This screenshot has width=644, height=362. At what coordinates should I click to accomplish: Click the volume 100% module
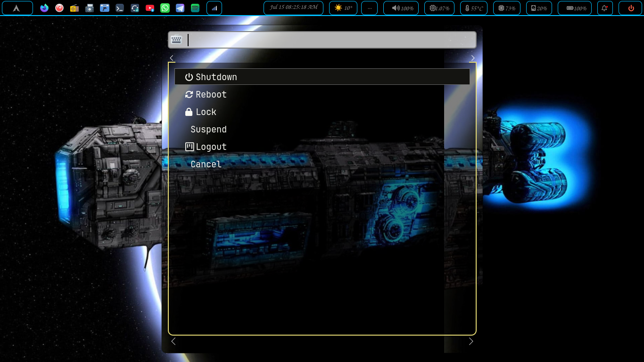[402, 8]
